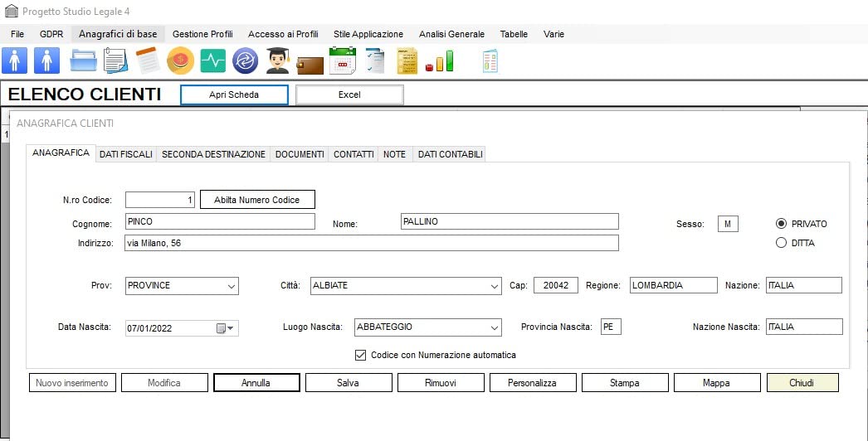Image resolution: width=868 pixels, height=441 pixels.
Task: Click the Salva button
Action: (349, 382)
